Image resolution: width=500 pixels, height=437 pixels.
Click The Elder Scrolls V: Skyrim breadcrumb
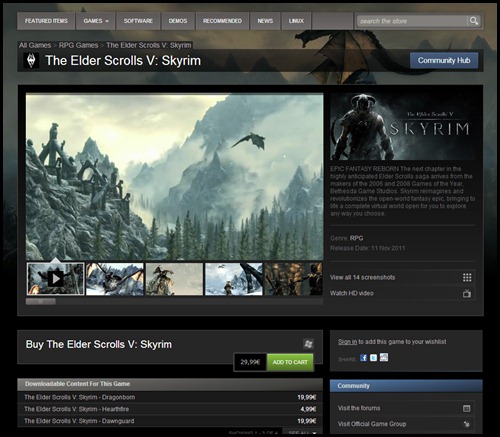(x=149, y=45)
